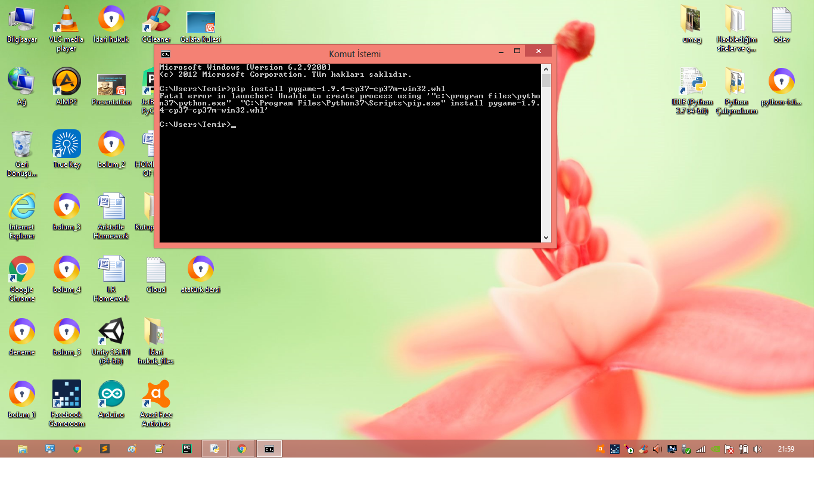Open the bolum_2 desktop icon
The height and width of the screenshot is (504, 827).
111,149
